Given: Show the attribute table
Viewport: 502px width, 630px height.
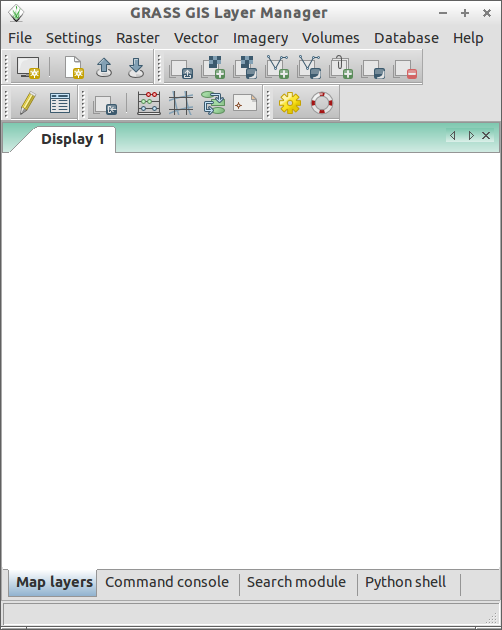Looking at the screenshot, I should [60, 103].
